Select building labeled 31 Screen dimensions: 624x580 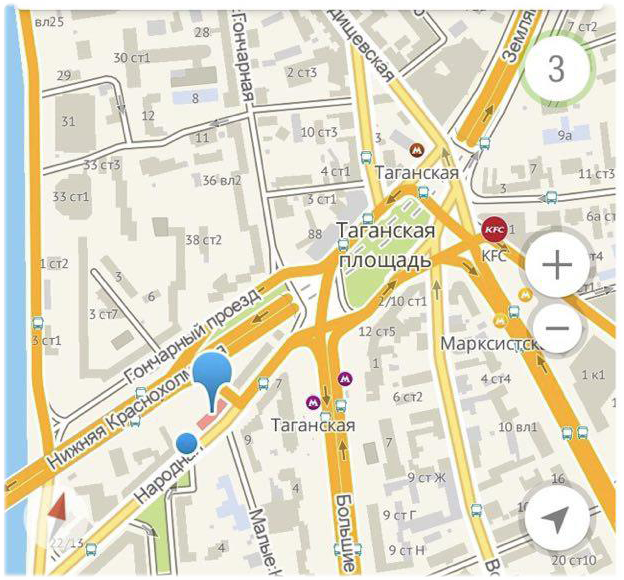[68, 121]
